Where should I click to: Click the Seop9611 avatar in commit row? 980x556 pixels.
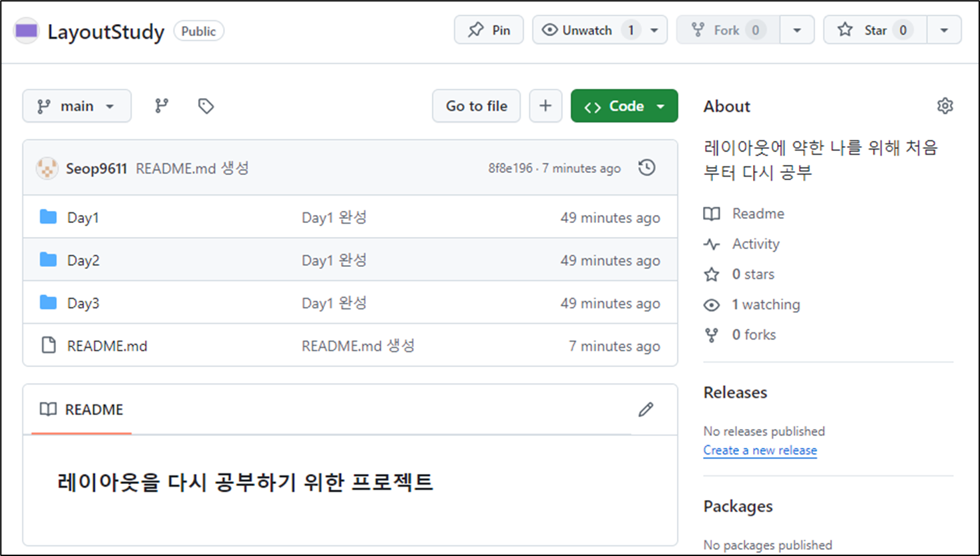pyautogui.click(x=47, y=168)
